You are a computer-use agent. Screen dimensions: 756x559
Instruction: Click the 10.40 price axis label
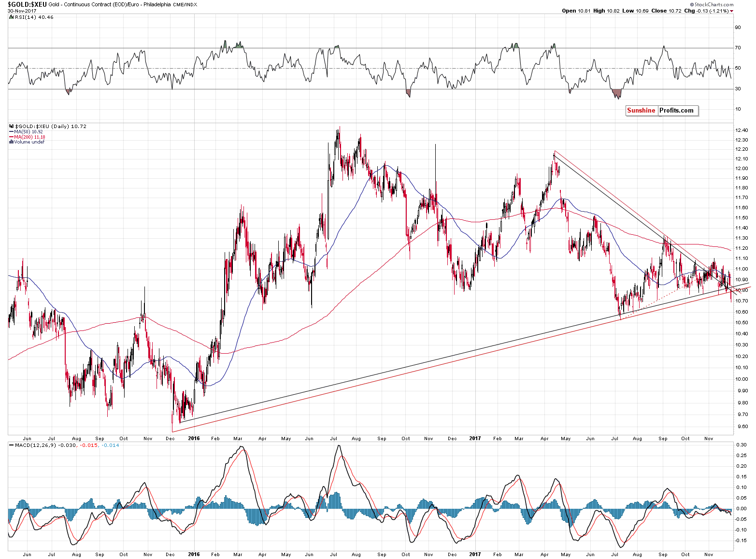click(742, 333)
